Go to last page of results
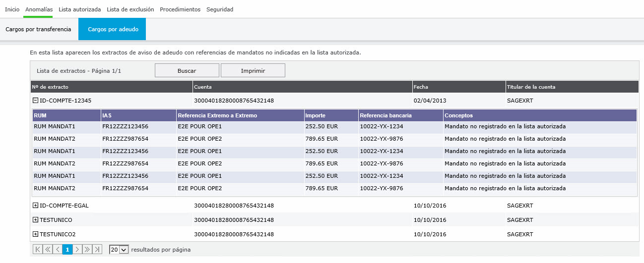 pyautogui.click(x=97, y=250)
